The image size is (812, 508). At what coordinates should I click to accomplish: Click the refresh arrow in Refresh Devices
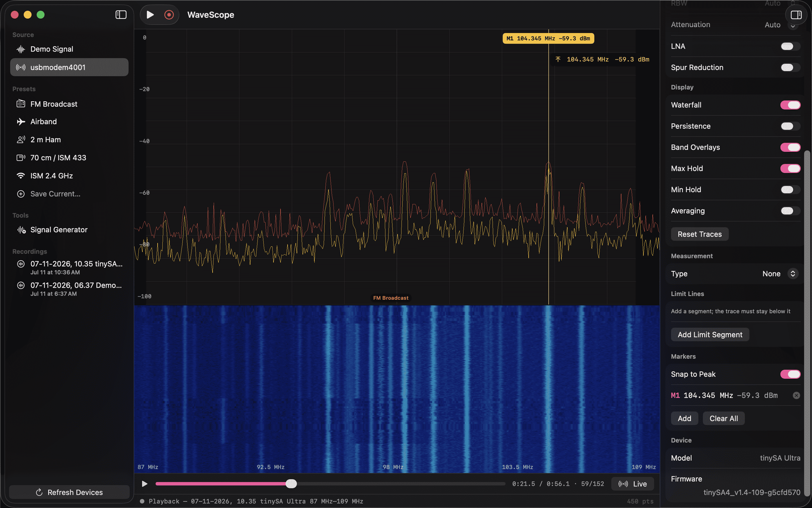point(39,492)
